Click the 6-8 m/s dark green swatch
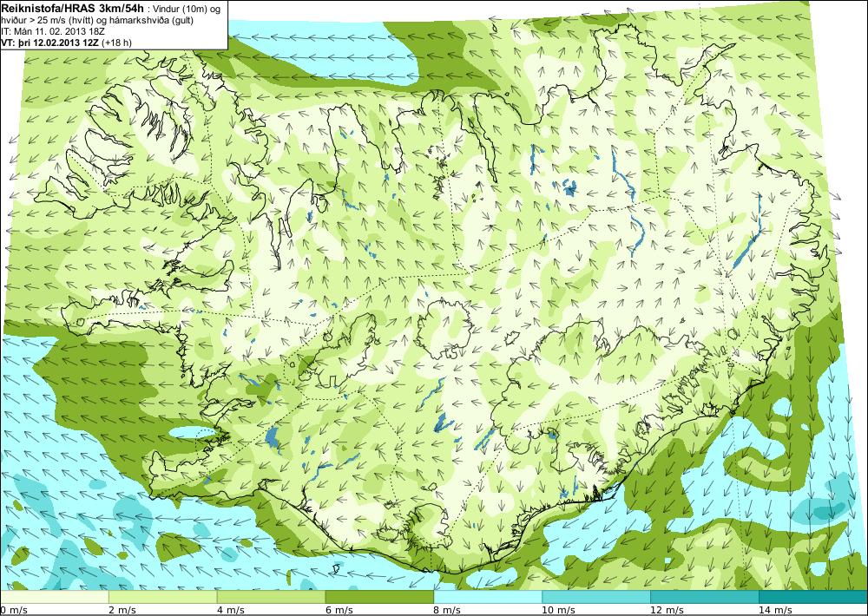Image resolution: width=868 pixels, height=616 pixels. pos(380,597)
